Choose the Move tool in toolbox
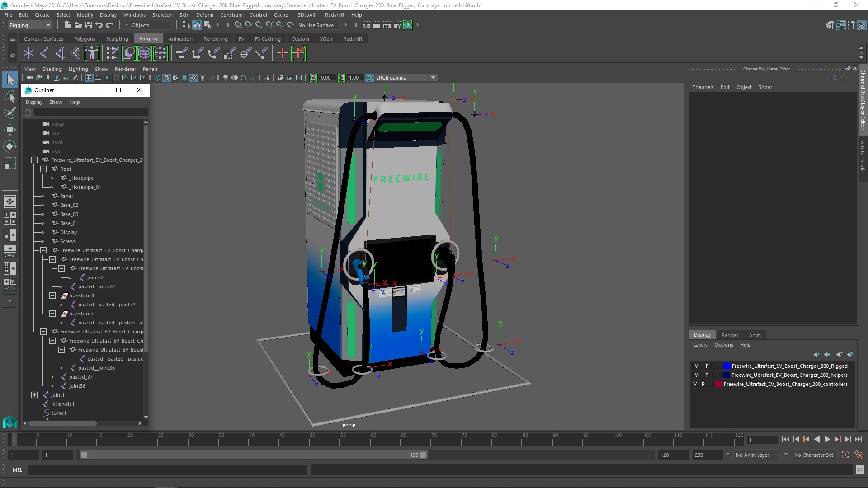Screen dimensions: 868x488 pyautogui.click(x=10, y=130)
